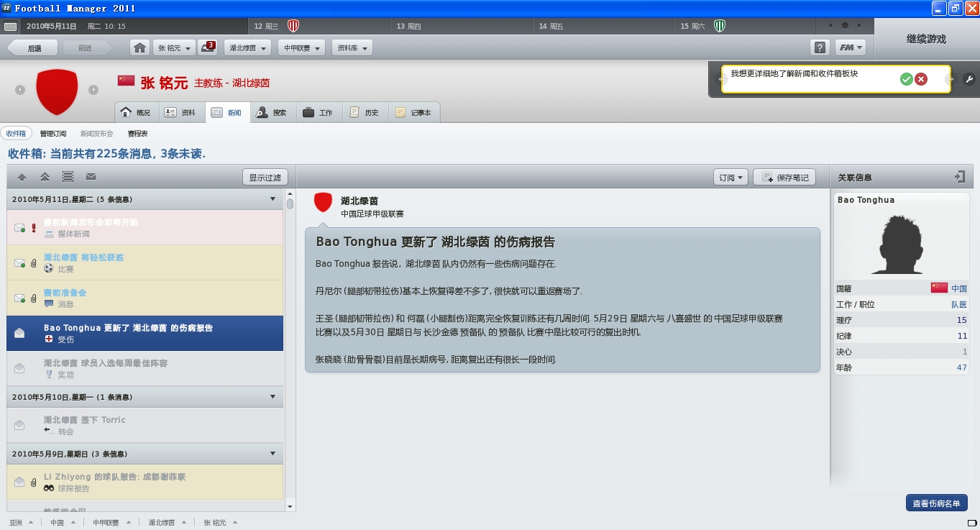
Task: Open the help question mark button
Action: click(x=819, y=48)
